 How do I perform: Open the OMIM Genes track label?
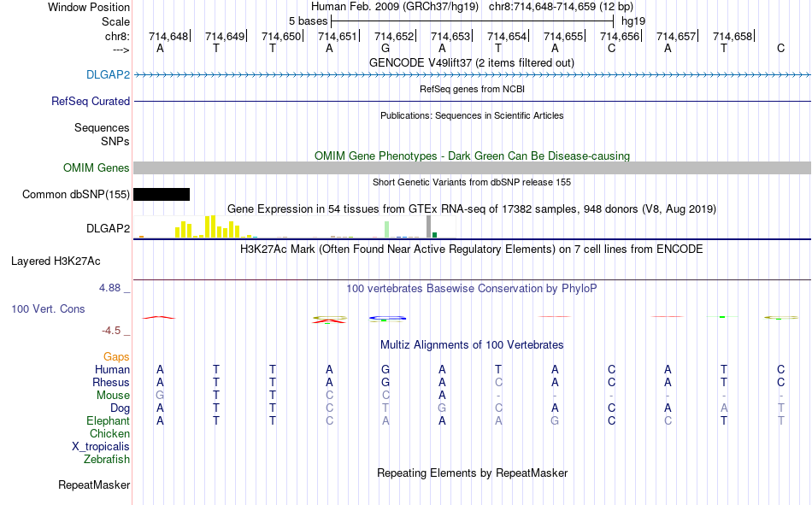pyautogui.click(x=96, y=167)
